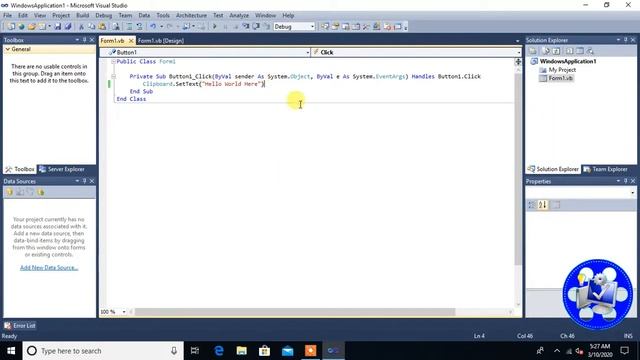Open the Error List panel button
The image size is (640, 360).
[20, 326]
